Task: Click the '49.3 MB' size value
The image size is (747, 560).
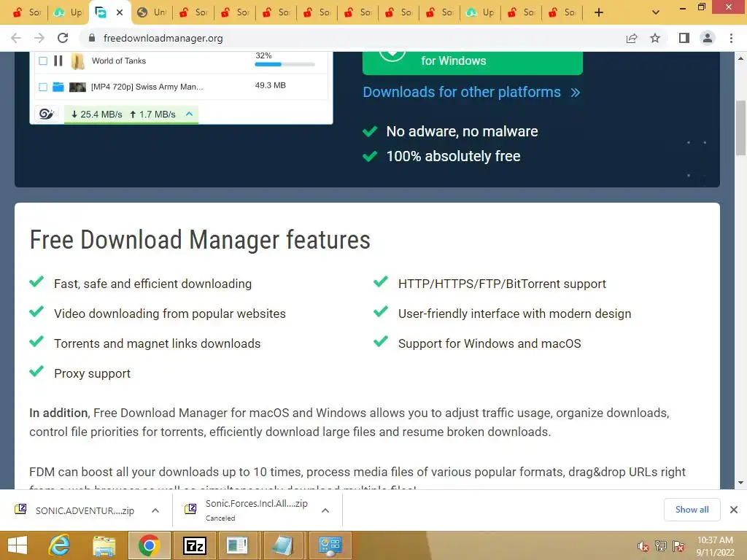Action: (271, 85)
